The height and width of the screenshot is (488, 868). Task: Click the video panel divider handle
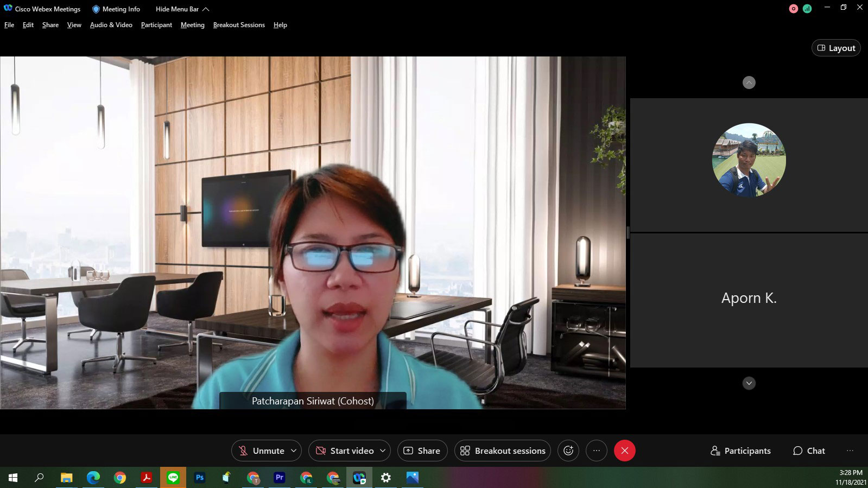click(628, 232)
